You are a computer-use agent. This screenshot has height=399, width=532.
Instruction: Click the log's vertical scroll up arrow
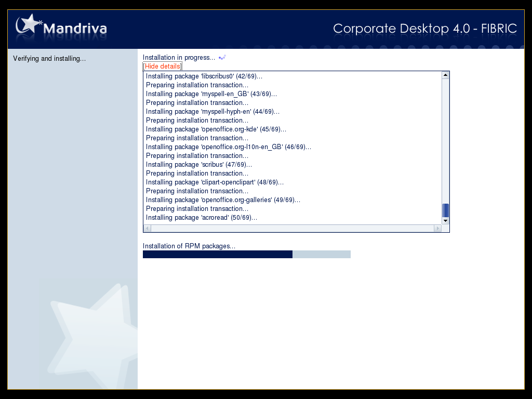(x=445, y=75)
